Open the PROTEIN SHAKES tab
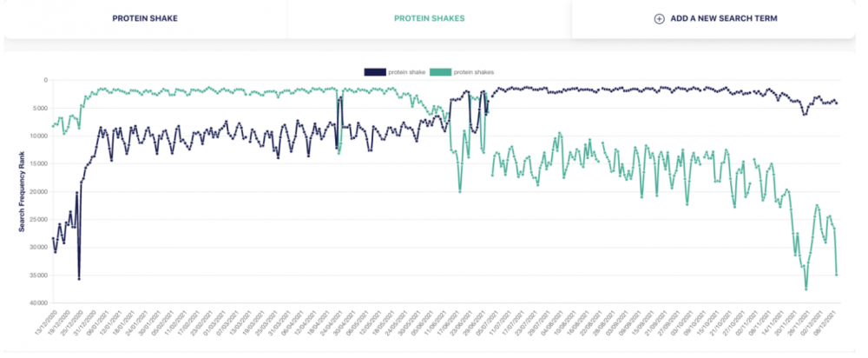The width and height of the screenshot is (868, 358). [x=429, y=18]
